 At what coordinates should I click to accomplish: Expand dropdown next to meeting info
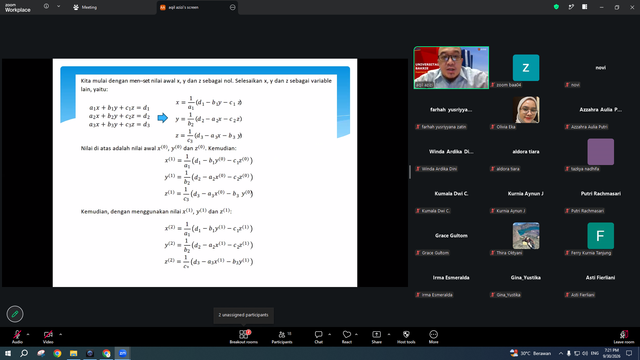coord(58,7)
